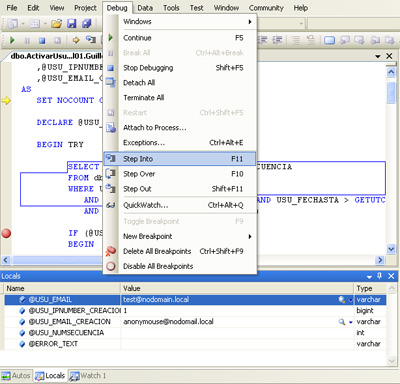Open Locals panel window position dropdown

[x=369, y=277]
